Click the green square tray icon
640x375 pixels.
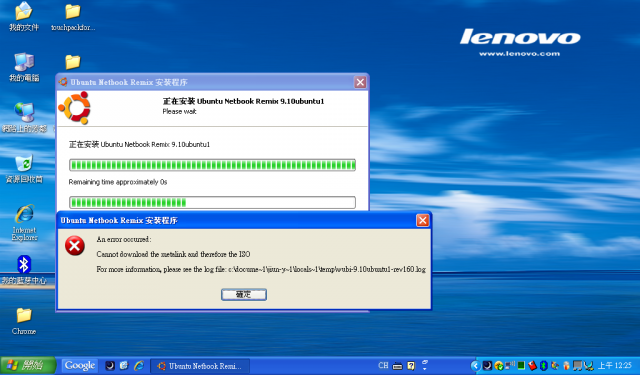521,366
